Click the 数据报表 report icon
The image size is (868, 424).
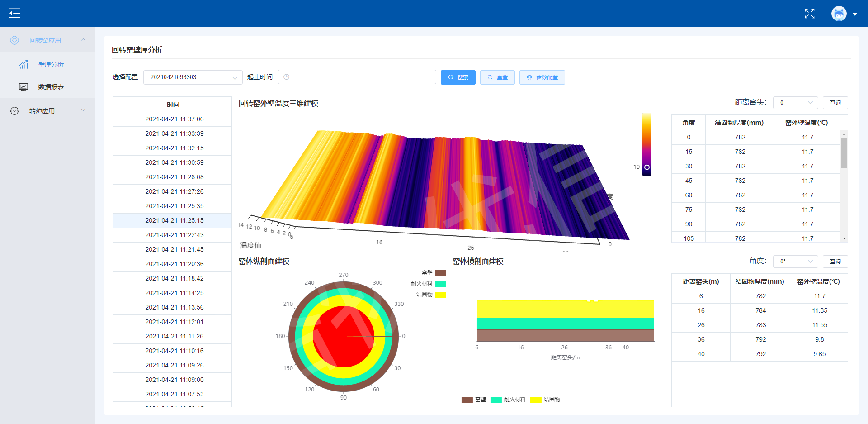click(24, 87)
